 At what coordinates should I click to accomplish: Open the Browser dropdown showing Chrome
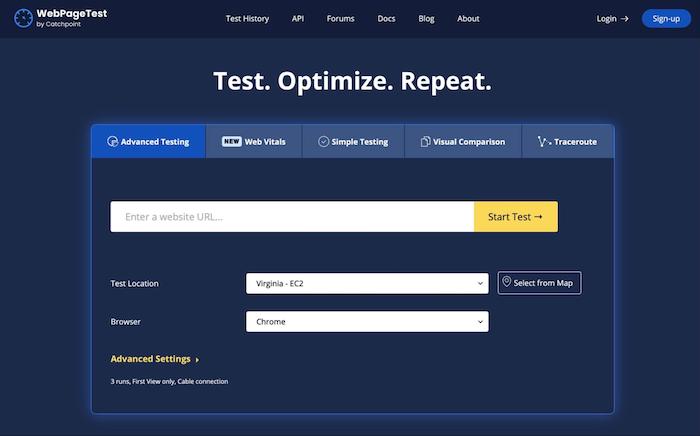pyautogui.click(x=367, y=322)
